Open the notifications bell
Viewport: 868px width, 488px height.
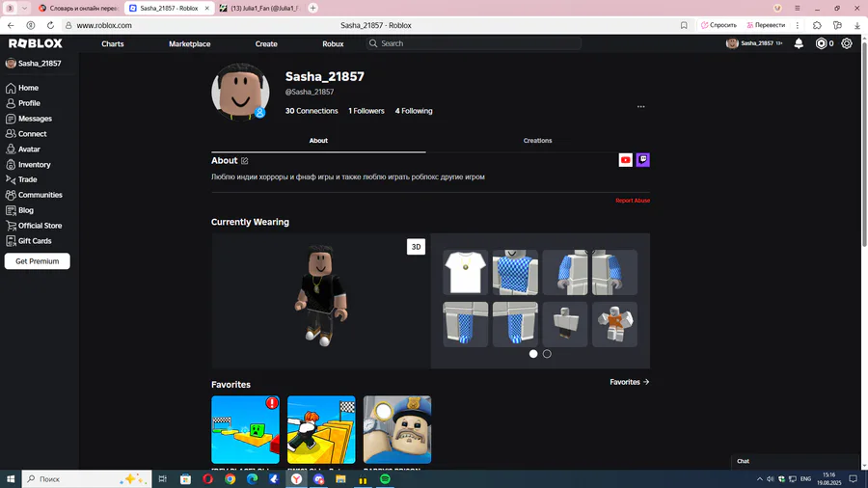click(x=799, y=43)
